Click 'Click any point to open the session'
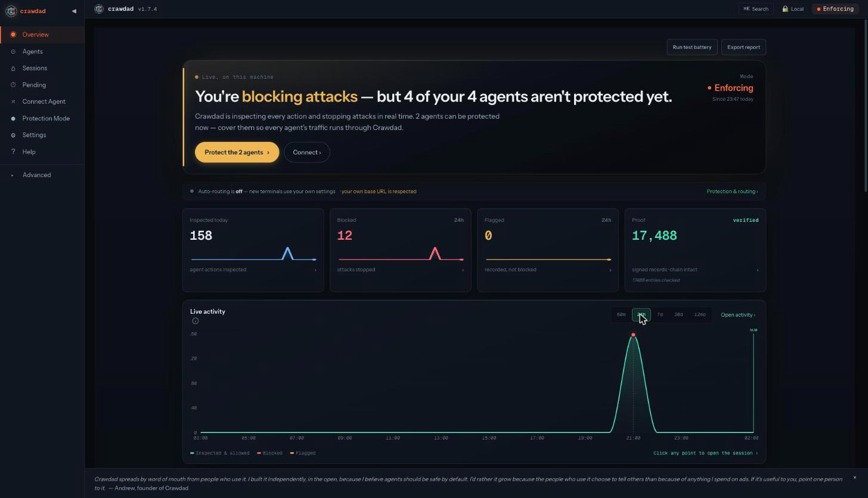The width and height of the screenshot is (868, 498). pyautogui.click(x=705, y=453)
